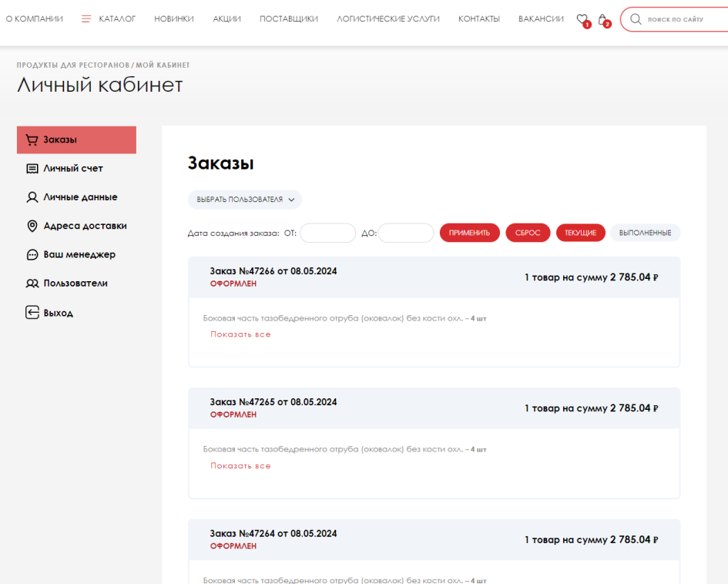Open the НОВИНКИ menu item
The width and height of the screenshot is (728, 584).
pyautogui.click(x=174, y=18)
